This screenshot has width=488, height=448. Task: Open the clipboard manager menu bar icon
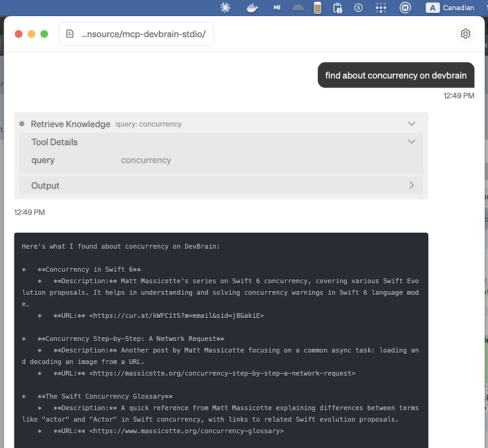click(337, 8)
